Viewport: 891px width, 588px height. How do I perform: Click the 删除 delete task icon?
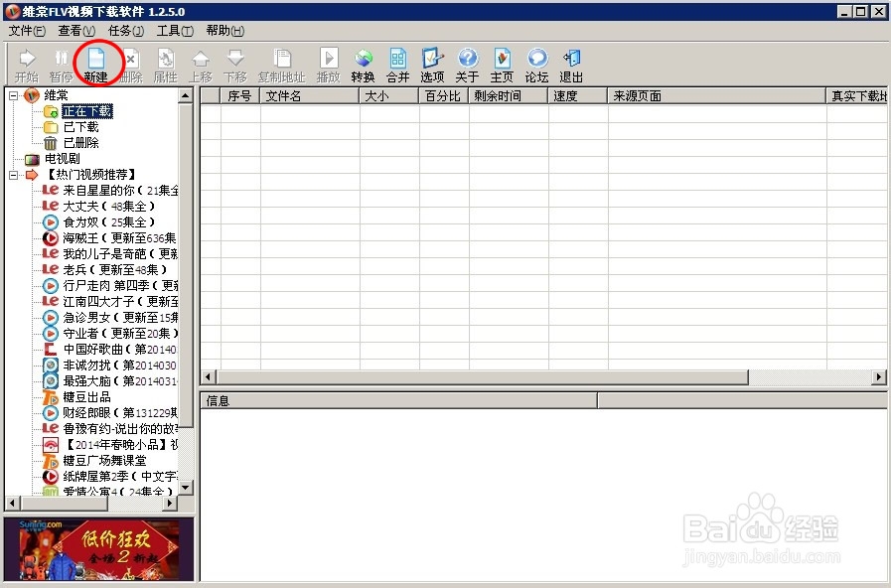click(x=130, y=62)
